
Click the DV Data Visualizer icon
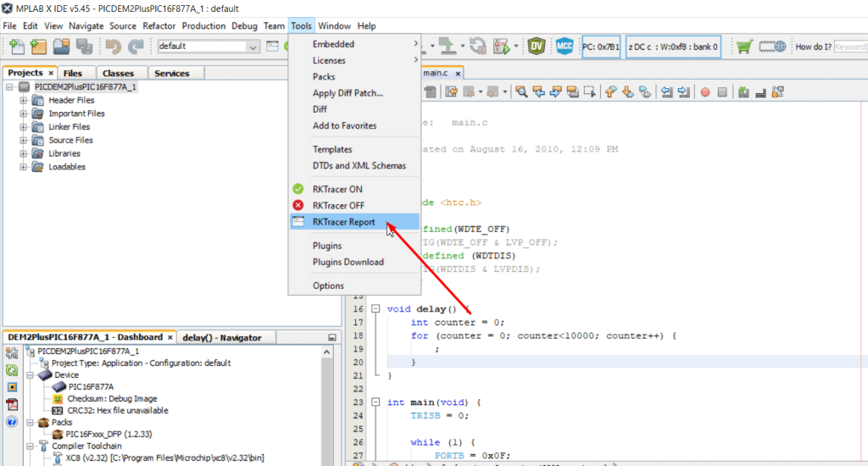(x=536, y=47)
